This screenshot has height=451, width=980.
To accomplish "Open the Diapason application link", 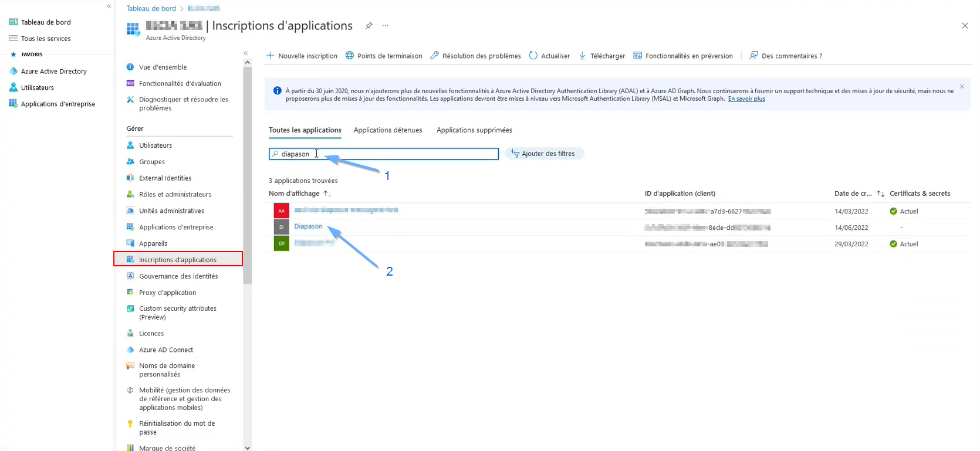I will coord(308,226).
